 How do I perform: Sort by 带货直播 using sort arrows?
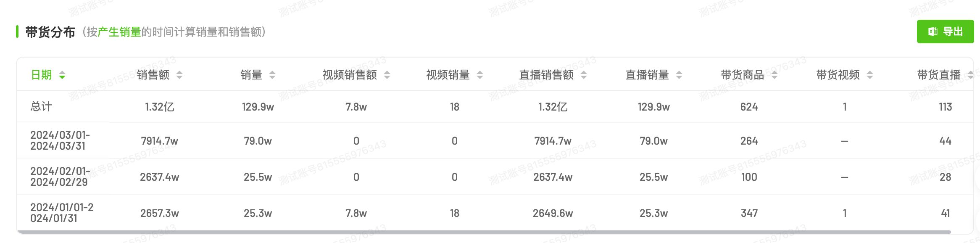point(970,75)
